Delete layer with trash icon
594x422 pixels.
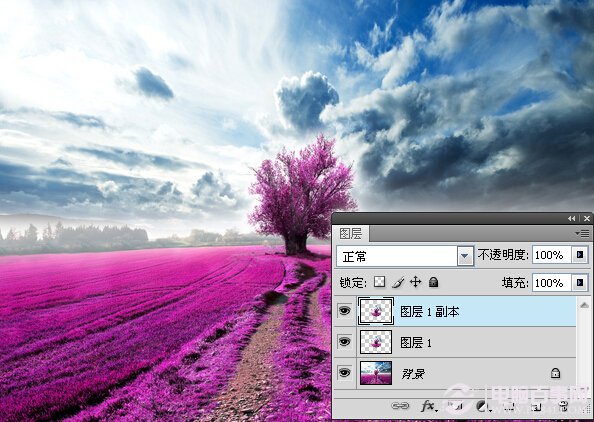564,406
